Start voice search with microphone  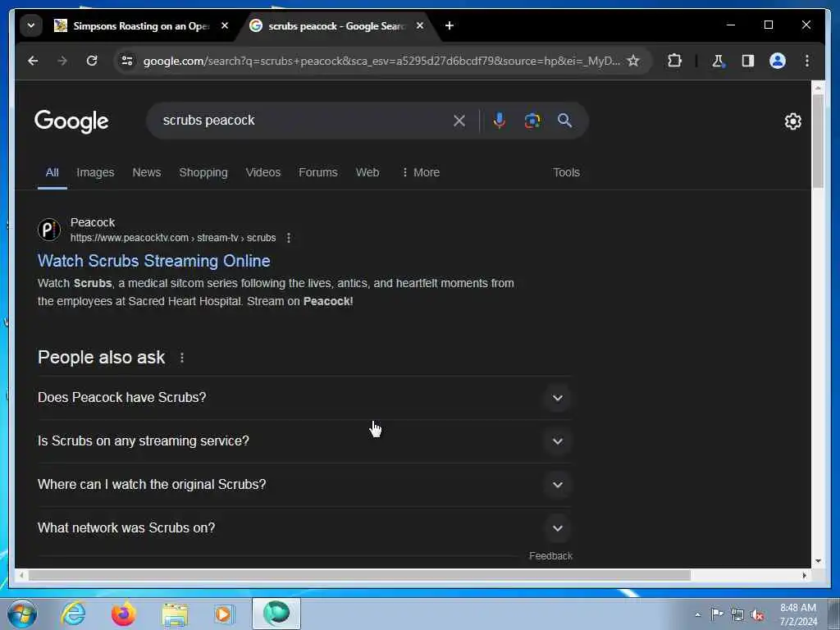(500, 121)
